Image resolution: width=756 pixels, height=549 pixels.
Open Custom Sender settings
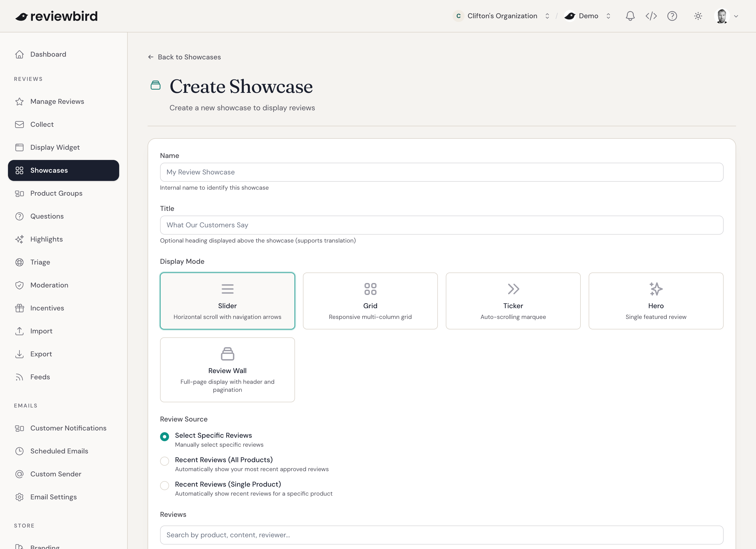click(x=63, y=474)
